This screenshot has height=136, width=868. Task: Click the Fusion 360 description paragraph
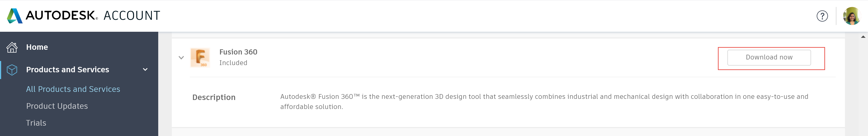544,101
